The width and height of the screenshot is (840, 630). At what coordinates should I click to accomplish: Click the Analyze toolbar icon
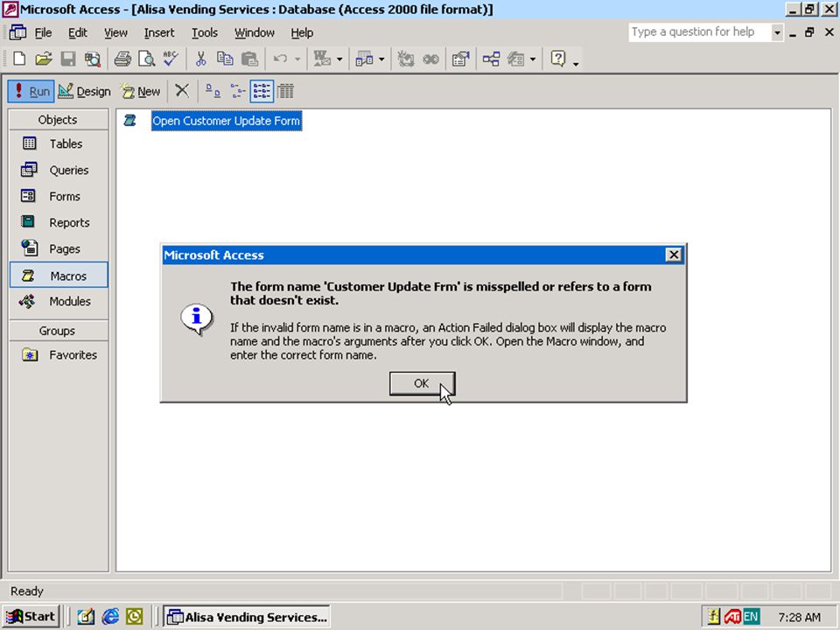point(364,59)
